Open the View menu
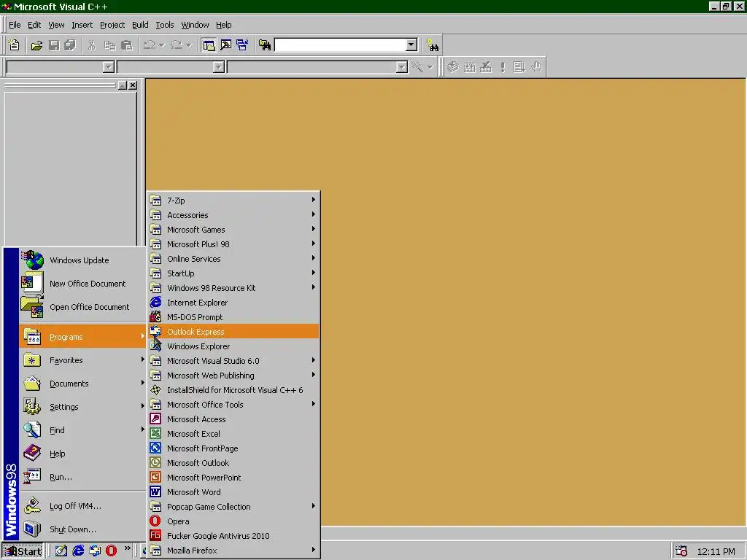 click(56, 25)
